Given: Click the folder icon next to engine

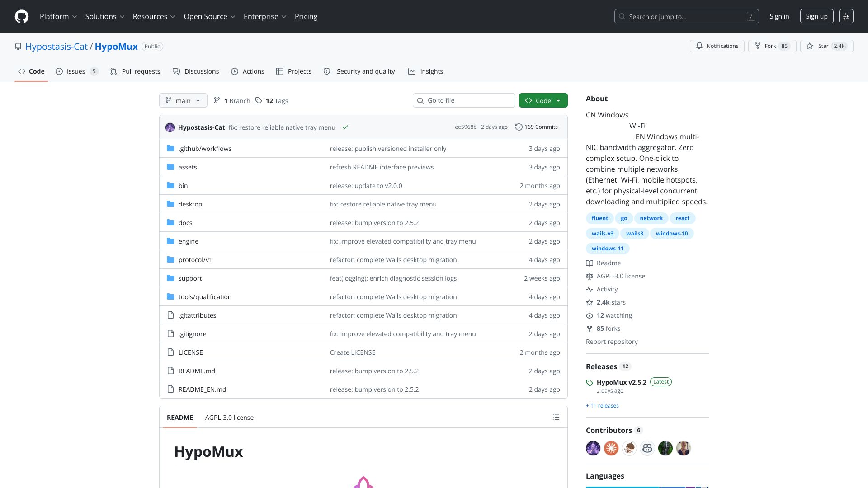Looking at the screenshot, I should coord(170,241).
